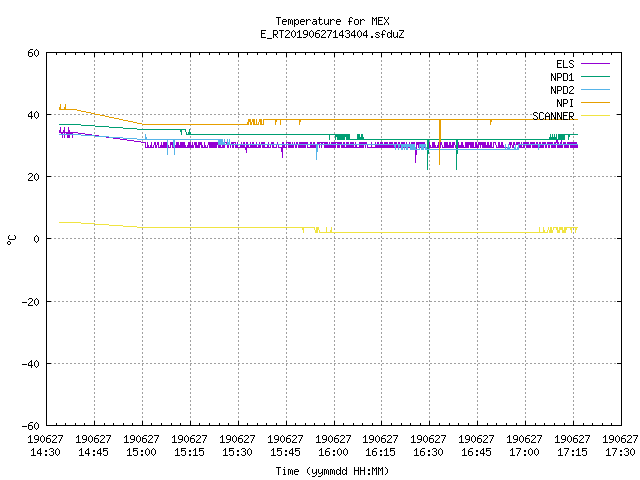Click the y-axis label -60
This screenshot has width=640, height=480.
pyautogui.click(x=31, y=426)
